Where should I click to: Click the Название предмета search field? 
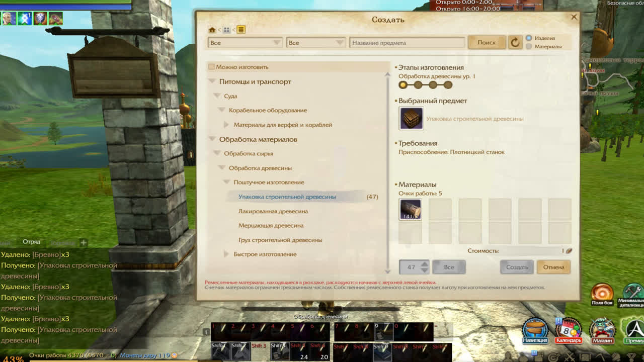[x=407, y=43]
